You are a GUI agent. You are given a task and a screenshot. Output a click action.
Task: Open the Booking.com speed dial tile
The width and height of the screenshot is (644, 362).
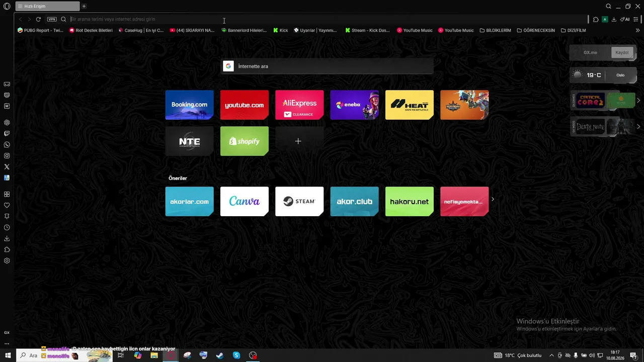coord(189,105)
